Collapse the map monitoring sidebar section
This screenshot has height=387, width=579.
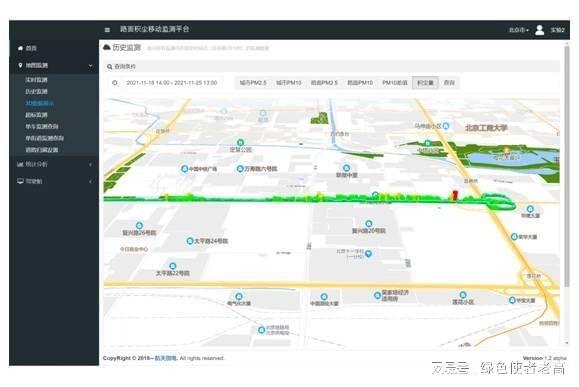90,66
